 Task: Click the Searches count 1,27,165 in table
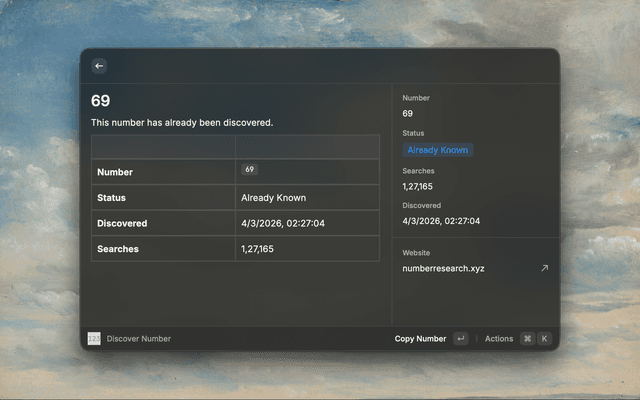[257, 248]
